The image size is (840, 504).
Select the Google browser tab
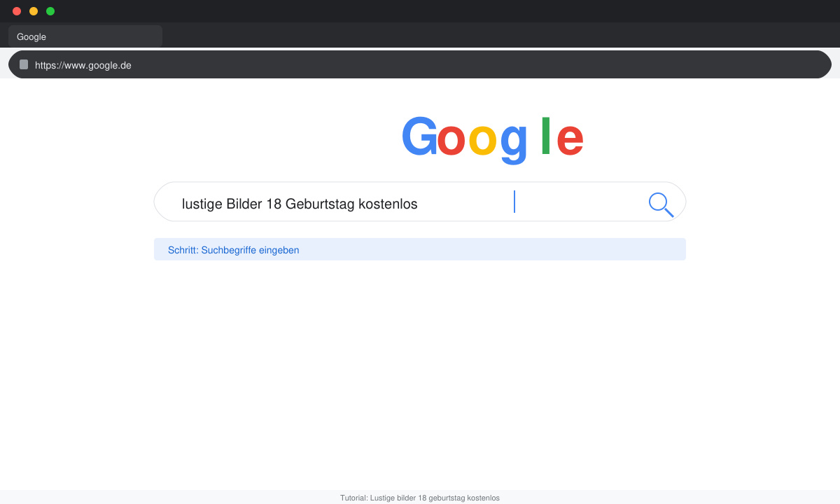(85, 36)
